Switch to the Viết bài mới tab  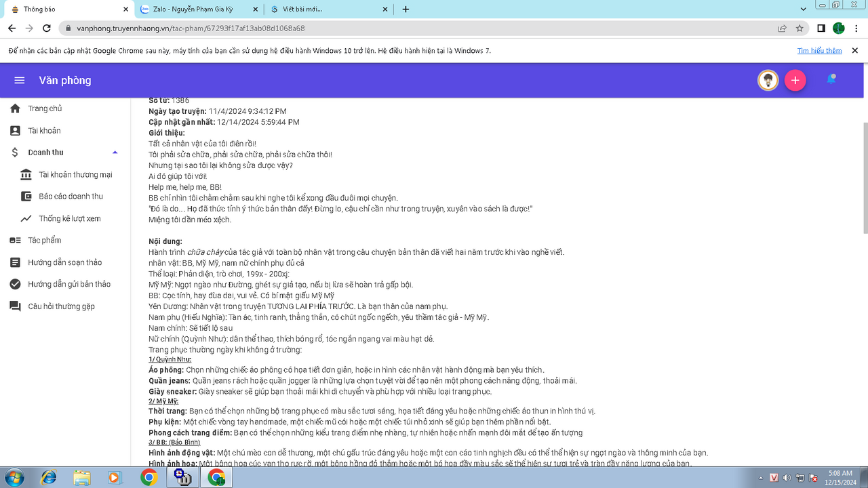[x=325, y=9]
